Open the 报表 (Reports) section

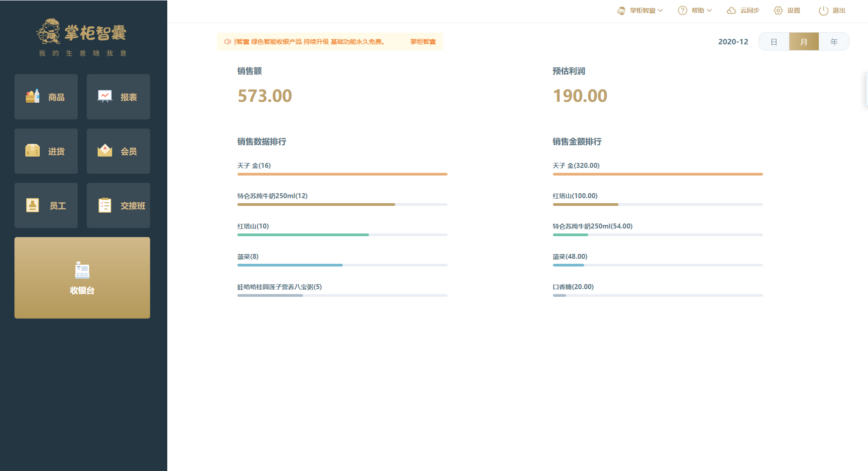[x=118, y=96]
